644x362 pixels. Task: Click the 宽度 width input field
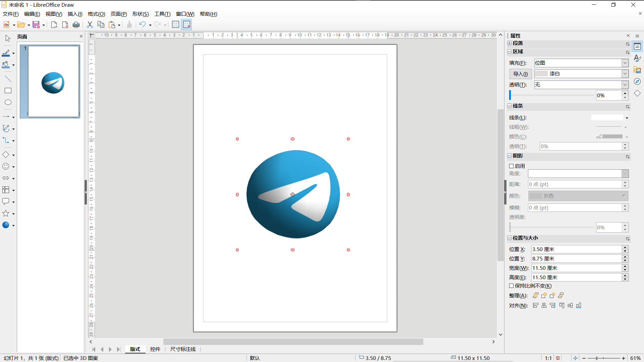pyautogui.click(x=577, y=268)
